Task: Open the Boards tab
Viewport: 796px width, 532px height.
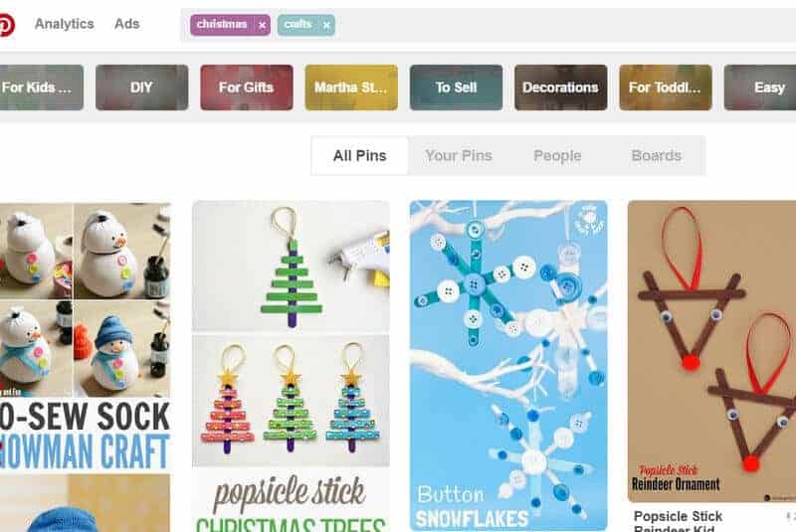Action: tap(656, 156)
